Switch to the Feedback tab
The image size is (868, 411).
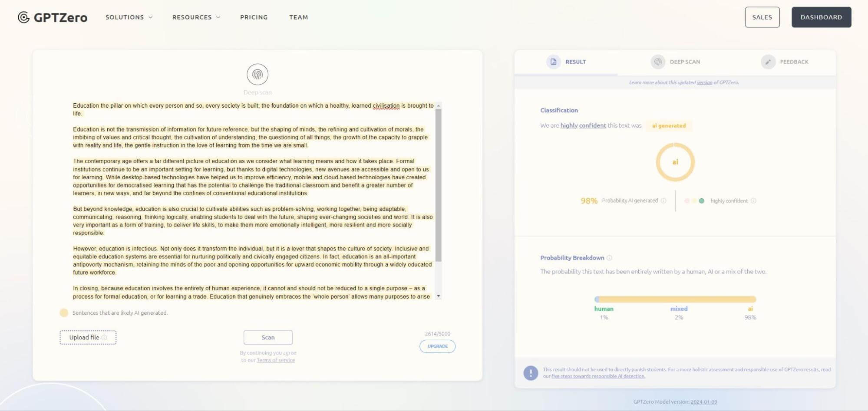(x=785, y=62)
